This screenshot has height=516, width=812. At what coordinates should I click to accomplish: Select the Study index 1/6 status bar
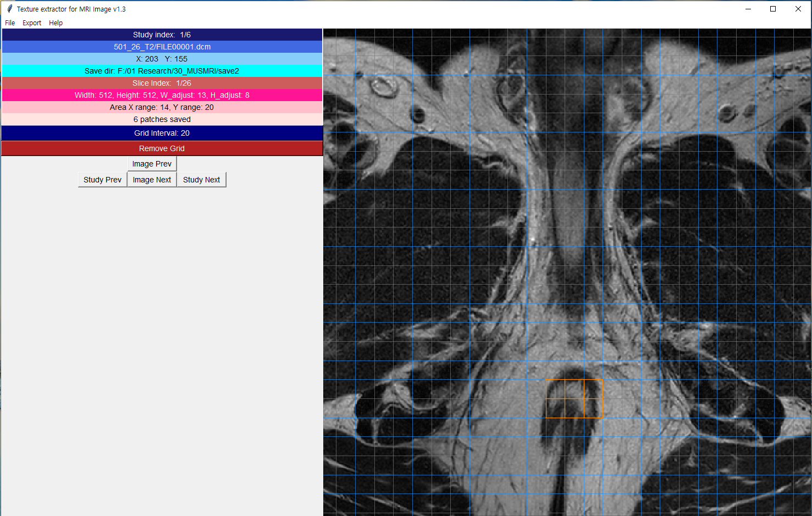162,34
